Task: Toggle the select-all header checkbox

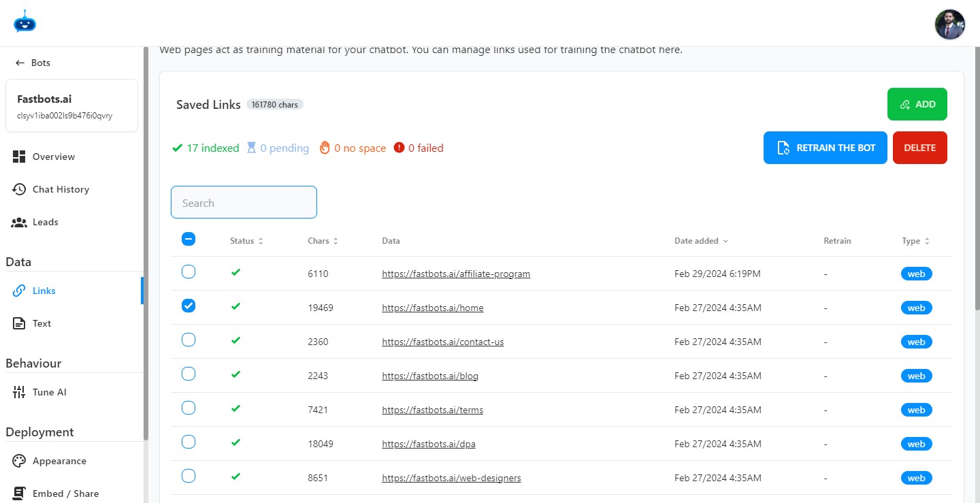Action: (x=189, y=239)
